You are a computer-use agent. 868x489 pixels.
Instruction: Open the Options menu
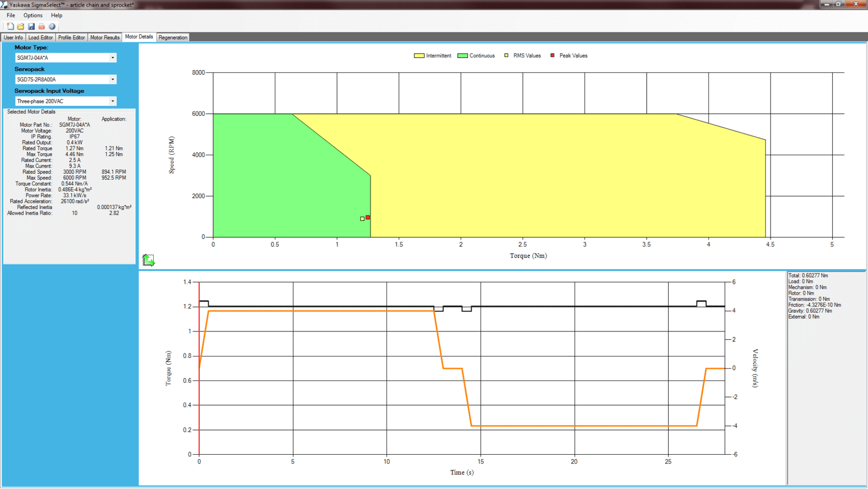click(33, 15)
